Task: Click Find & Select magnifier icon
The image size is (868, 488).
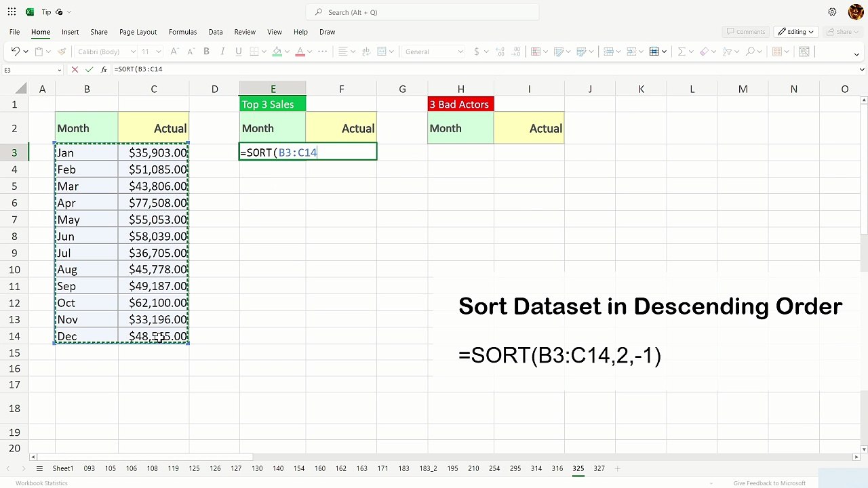Action: tap(751, 52)
